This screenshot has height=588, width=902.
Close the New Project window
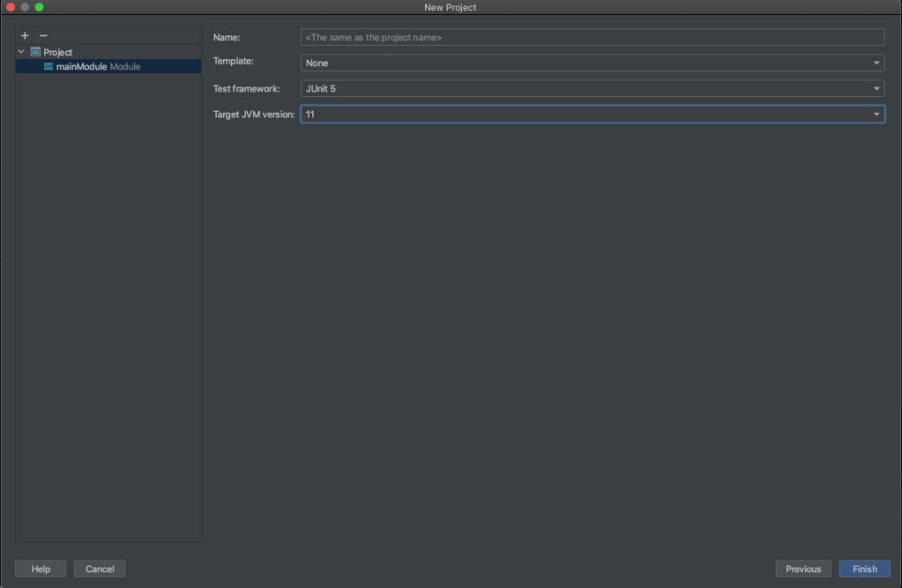pos(11,7)
